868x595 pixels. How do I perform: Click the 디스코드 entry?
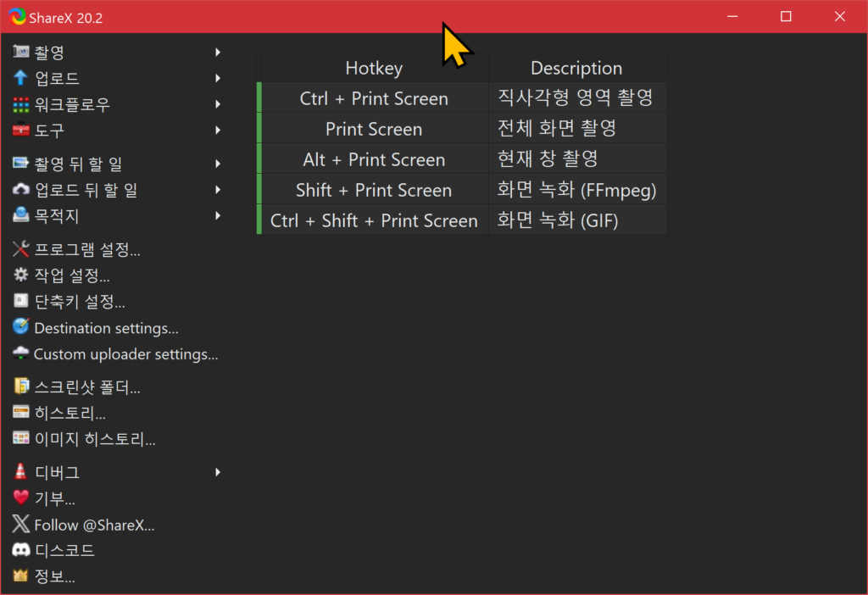coord(116,549)
